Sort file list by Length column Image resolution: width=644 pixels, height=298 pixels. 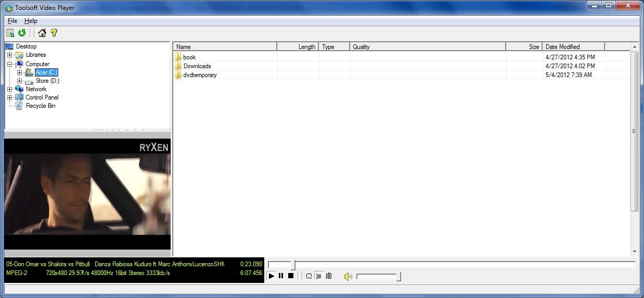click(298, 46)
